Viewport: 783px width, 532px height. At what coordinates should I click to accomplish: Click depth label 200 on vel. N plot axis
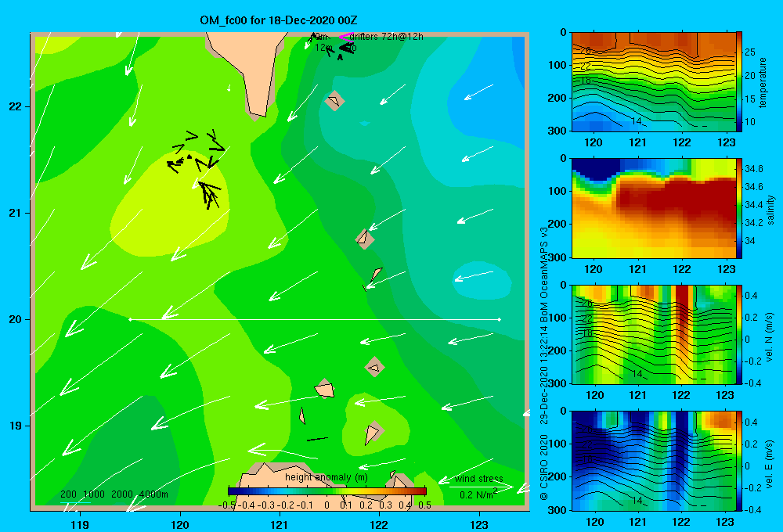[557, 350]
